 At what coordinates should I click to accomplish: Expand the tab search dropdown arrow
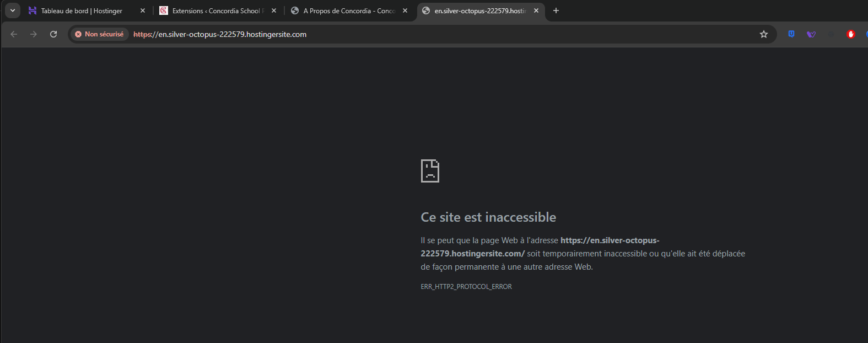point(12,10)
